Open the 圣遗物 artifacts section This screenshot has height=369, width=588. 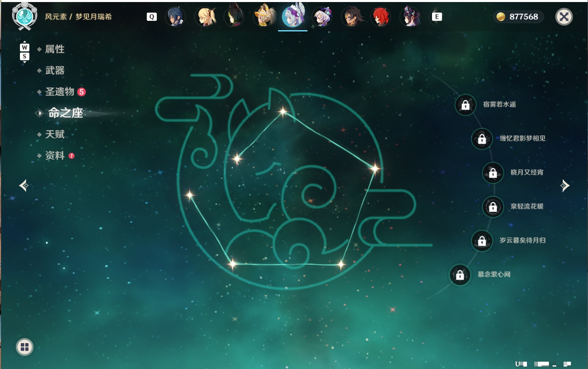click(60, 92)
